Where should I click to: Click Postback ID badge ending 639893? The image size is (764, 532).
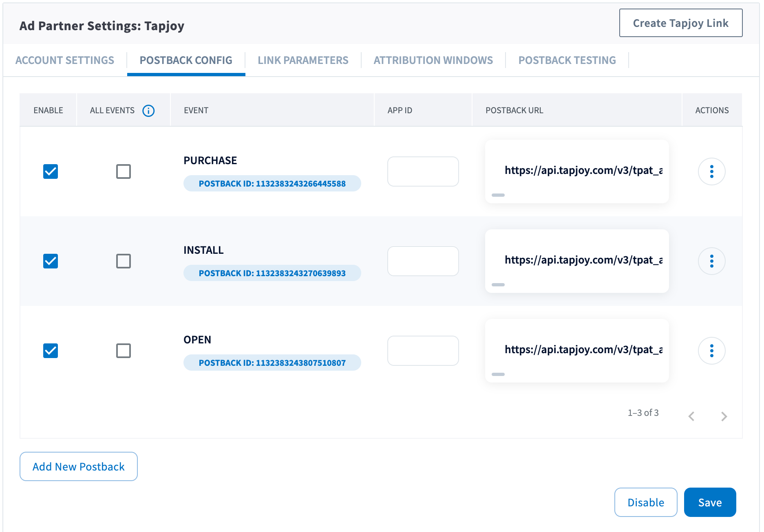tap(272, 273)
